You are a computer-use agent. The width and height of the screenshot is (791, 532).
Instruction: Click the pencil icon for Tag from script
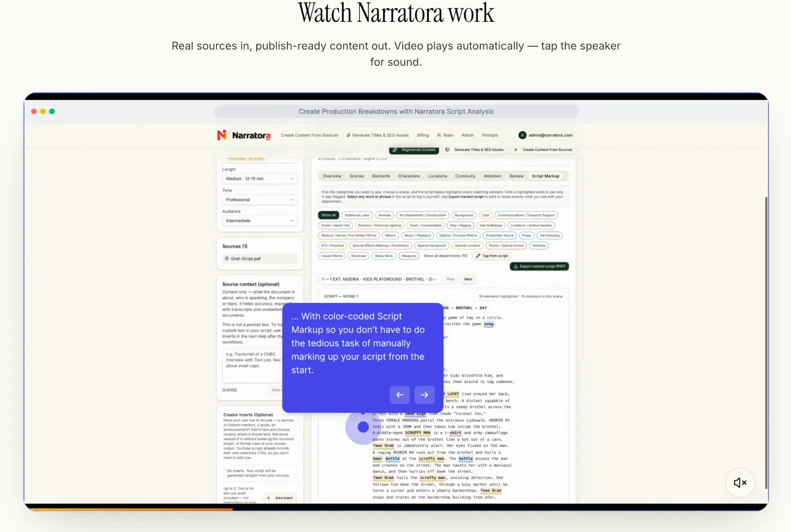point(478,256)
